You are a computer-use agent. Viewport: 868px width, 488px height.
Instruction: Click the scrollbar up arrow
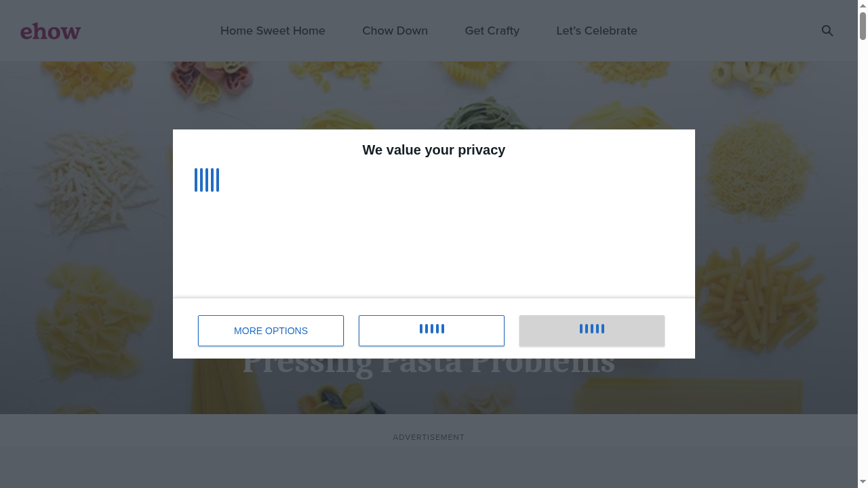click(x=863, y=5)
